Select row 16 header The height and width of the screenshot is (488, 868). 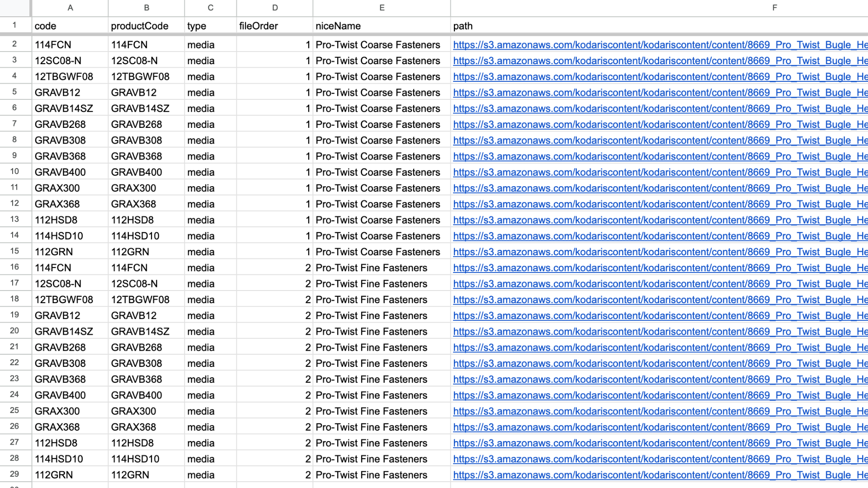pos(14,267)
